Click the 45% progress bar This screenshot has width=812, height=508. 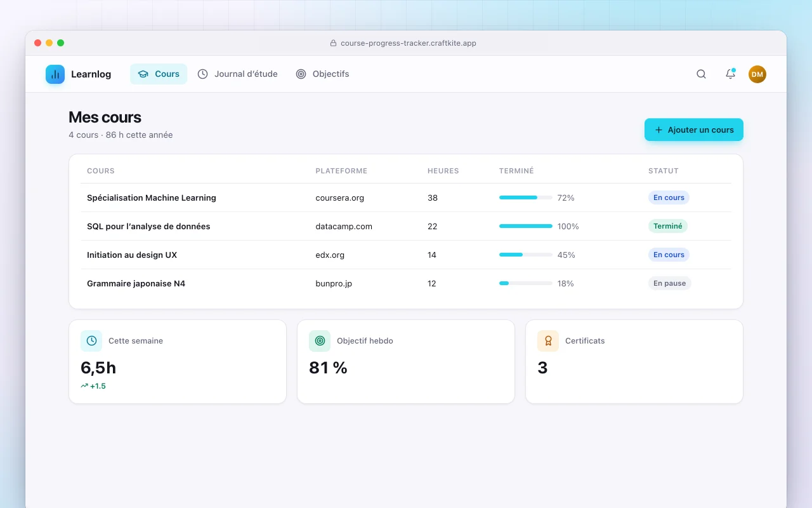point(526,255)
